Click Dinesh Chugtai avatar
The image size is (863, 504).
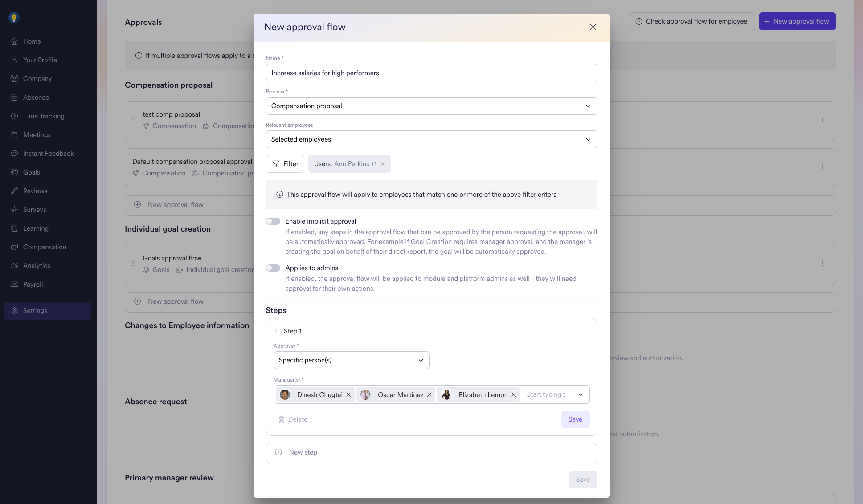click(285, 395)
